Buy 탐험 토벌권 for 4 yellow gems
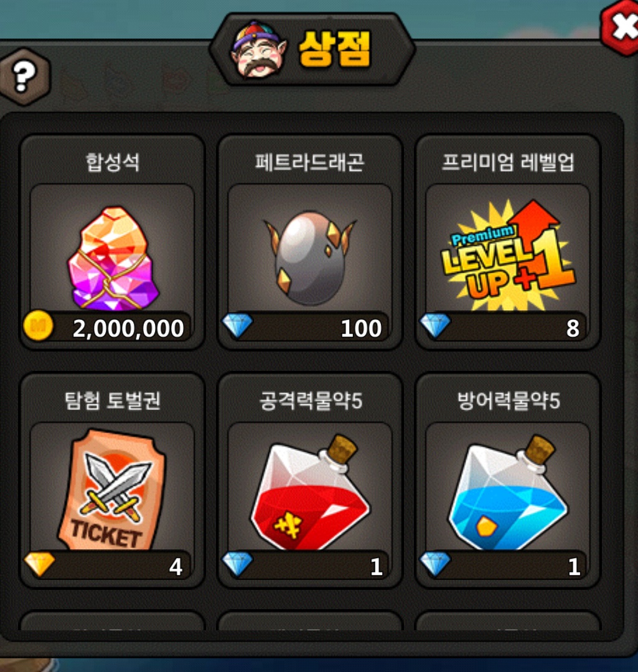 click(x=107, y=566)
